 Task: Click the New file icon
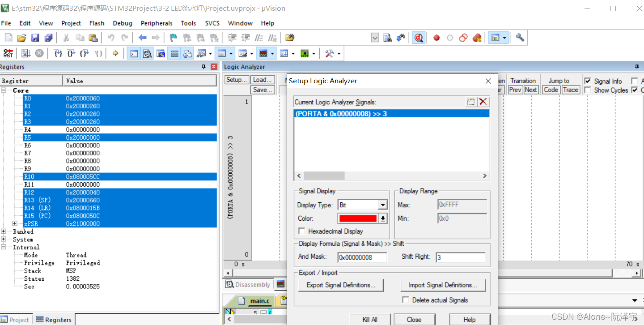[8, 38]
